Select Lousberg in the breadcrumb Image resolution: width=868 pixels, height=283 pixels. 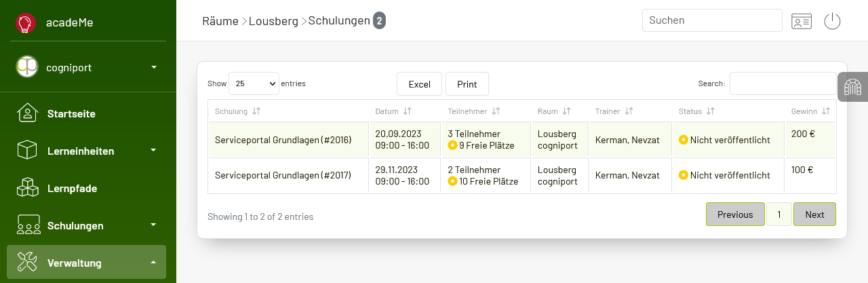273,21
